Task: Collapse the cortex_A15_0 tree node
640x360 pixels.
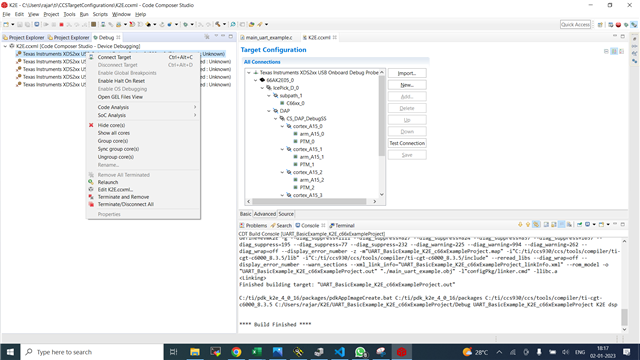Action: [x=282, y=126]
